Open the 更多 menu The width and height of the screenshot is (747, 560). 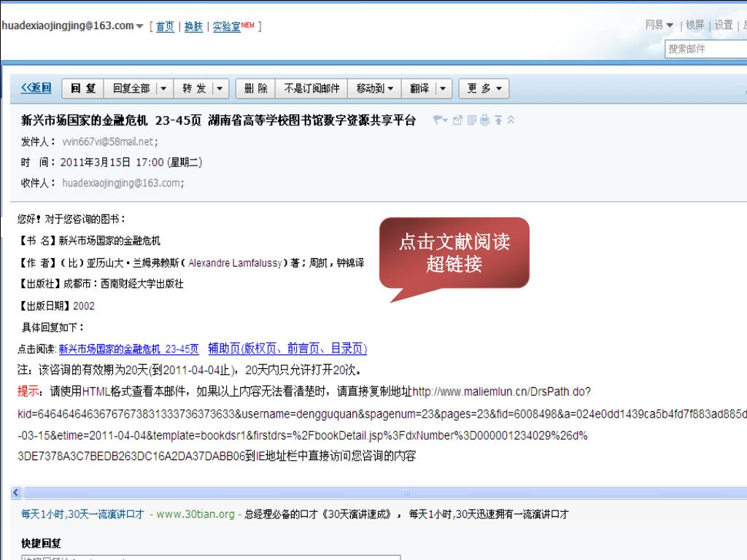484,88
